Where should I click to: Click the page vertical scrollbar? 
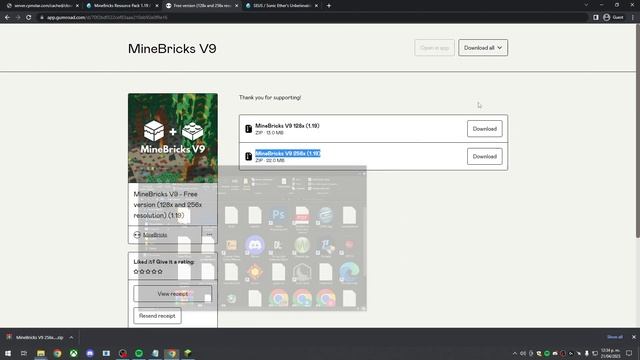(x=638, y=131)
